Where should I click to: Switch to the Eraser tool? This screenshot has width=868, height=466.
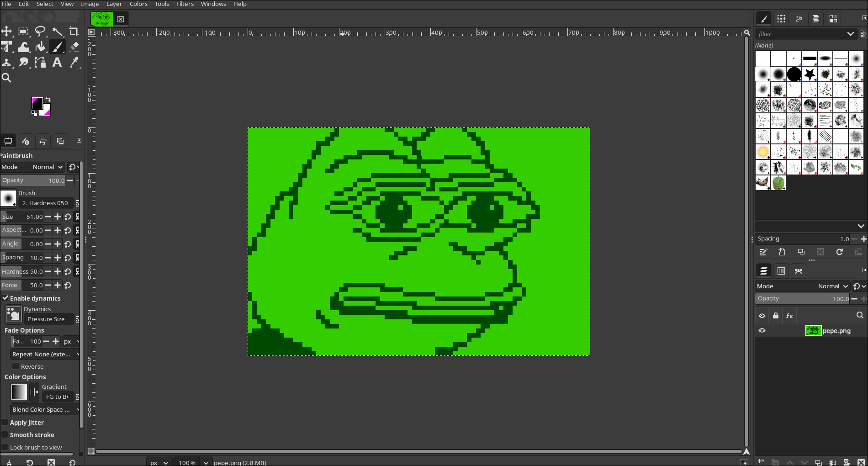pos(74,47)
